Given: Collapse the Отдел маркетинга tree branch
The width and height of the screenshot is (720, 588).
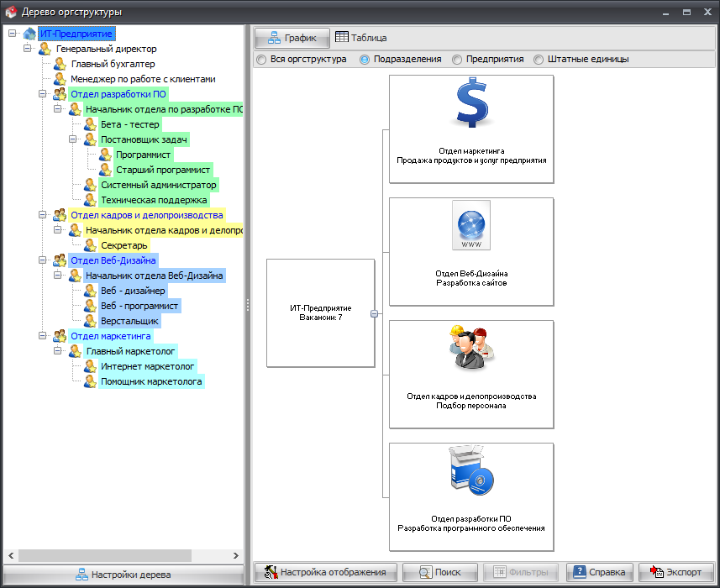Looking at the screenshot, I should click(43, 336).
